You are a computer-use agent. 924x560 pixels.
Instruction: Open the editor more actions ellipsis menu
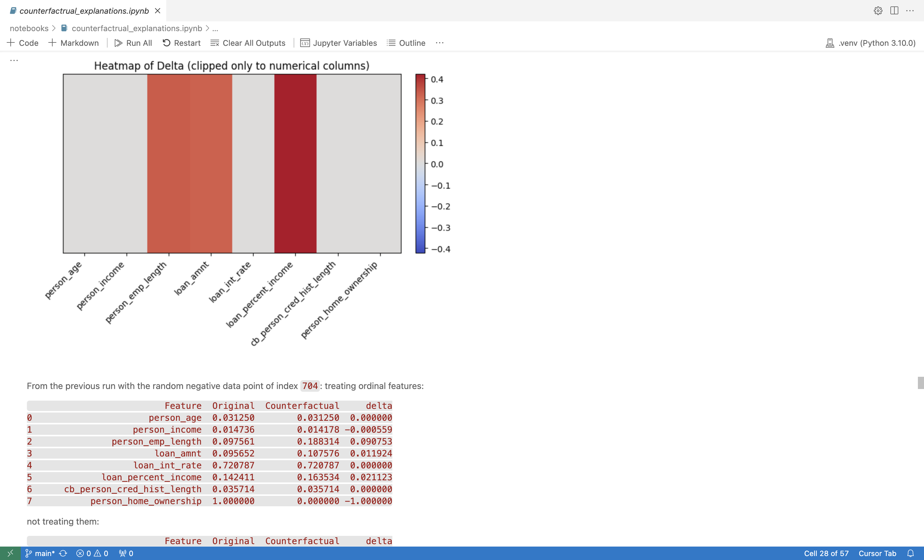910,10
